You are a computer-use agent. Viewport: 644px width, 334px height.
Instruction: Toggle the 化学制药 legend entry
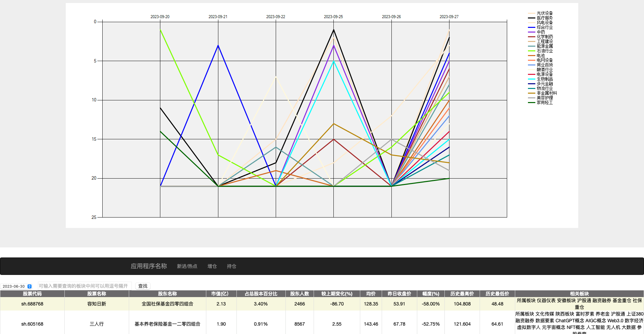pos(540,37)
